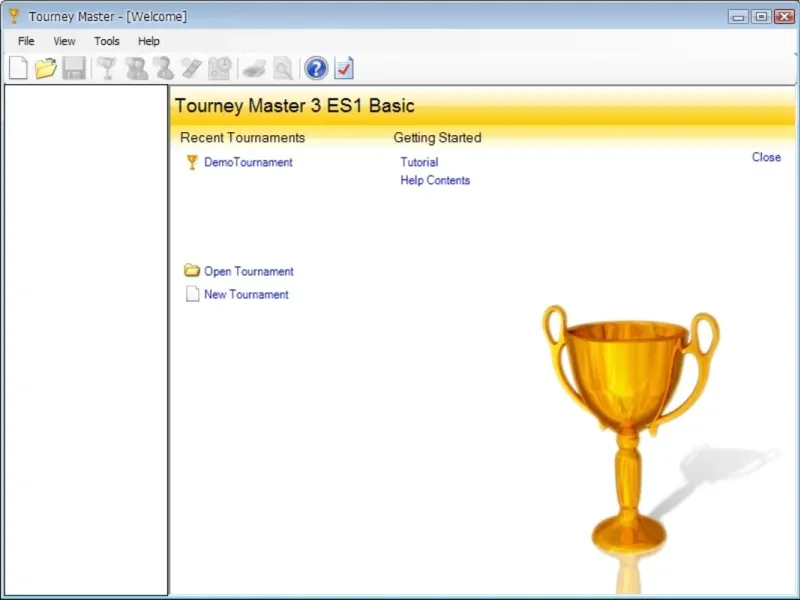Click the two-people teams toolbar icon
The height and width of the screenshot is (600, 800).
[x=136, y=68]
